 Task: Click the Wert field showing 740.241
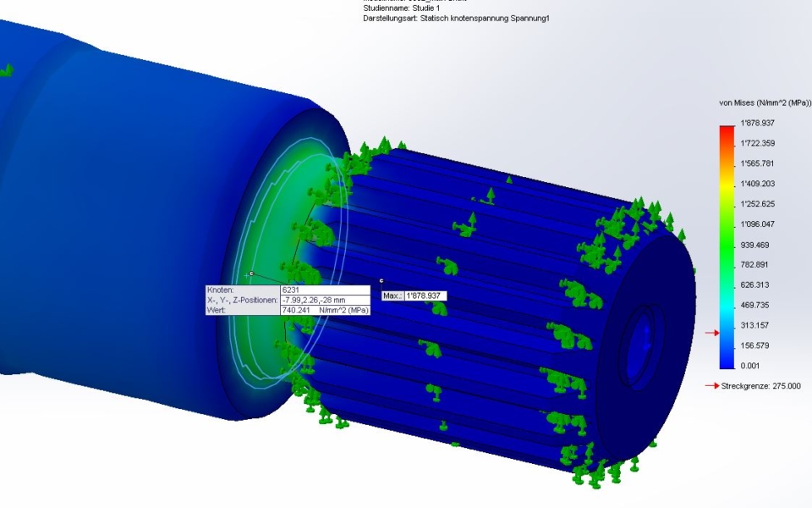[324, 311]
